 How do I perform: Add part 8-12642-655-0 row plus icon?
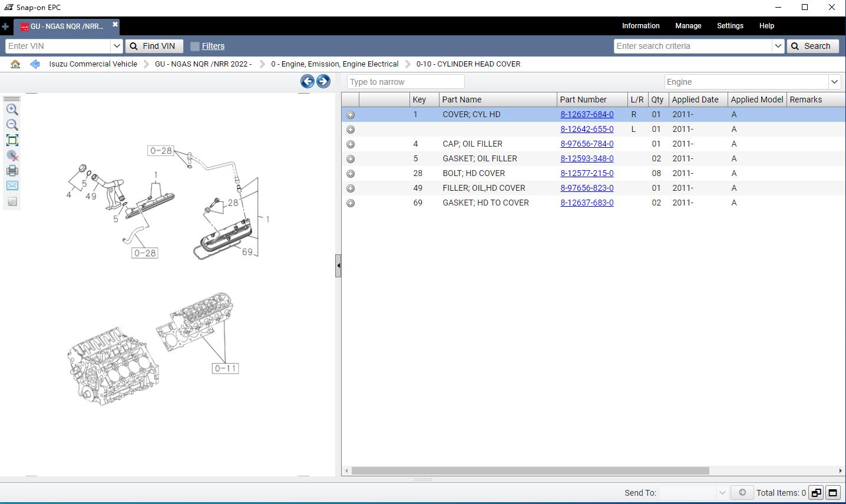[x=351, y=130]
